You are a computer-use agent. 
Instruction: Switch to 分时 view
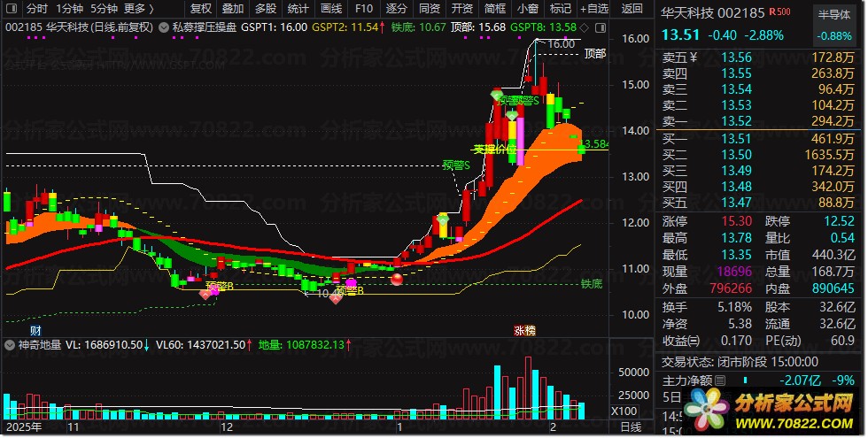click(37, 9)
